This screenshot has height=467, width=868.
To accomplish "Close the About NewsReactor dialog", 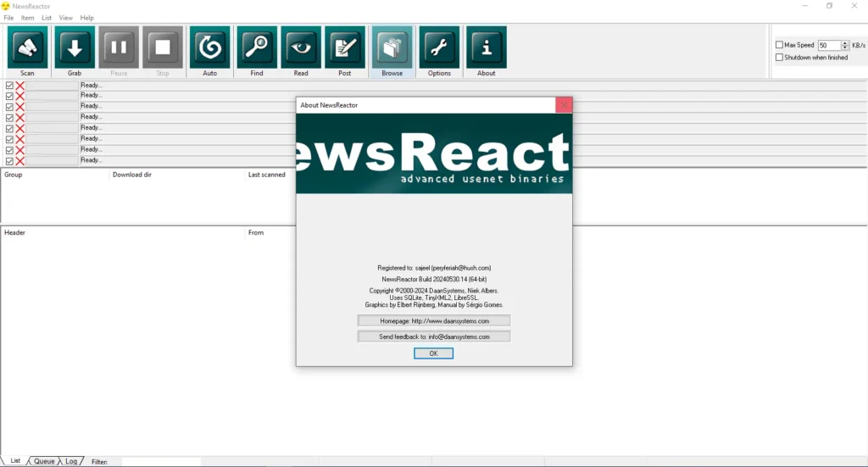I will pyautogui.click(x=564, y=104).
